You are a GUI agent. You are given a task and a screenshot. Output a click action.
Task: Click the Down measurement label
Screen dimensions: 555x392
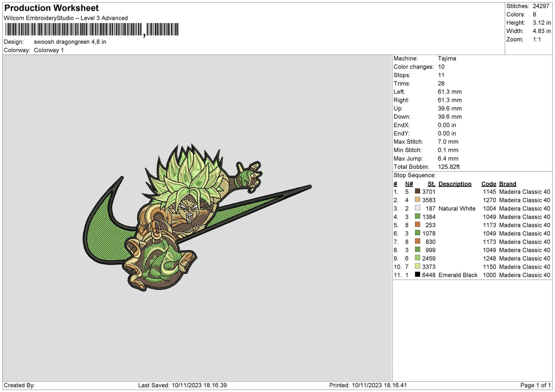[402, 116]
